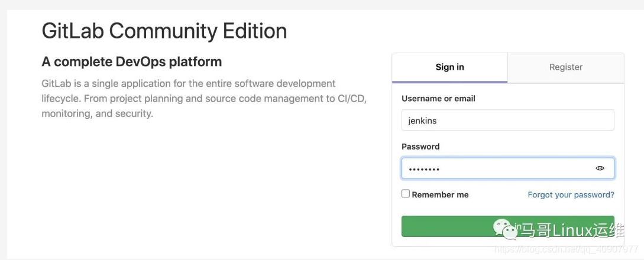Click the 'Username or email' label
Image resolution: width=644 pixels, height=260 pixels.
point(438,99)
